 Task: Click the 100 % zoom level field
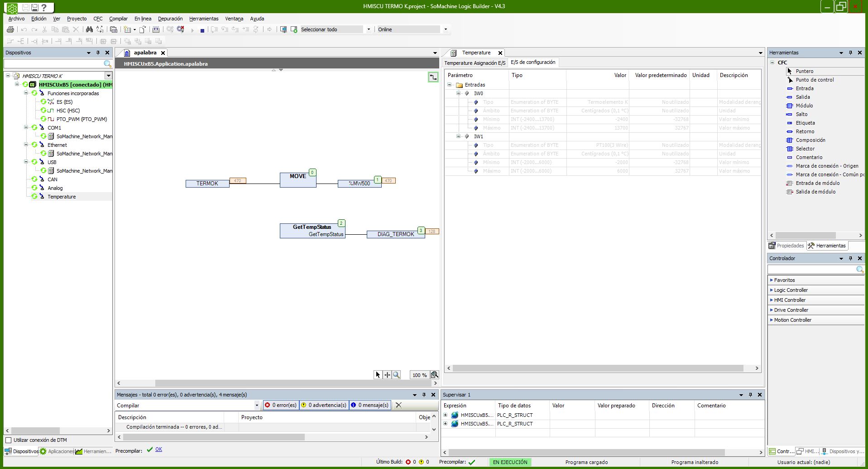pos(420,375)
